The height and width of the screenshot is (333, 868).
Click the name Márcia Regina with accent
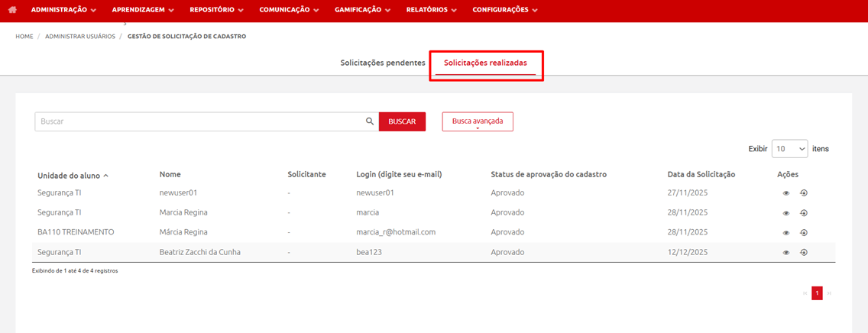click(184, 233)
